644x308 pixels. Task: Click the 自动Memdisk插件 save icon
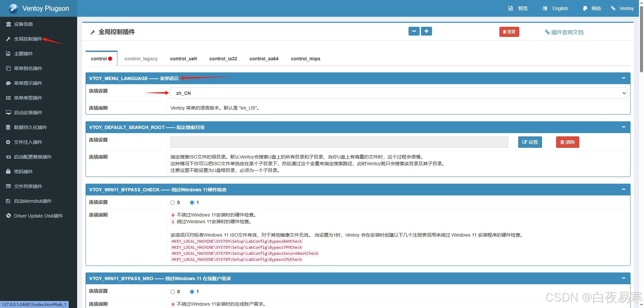tap(8, 201)
